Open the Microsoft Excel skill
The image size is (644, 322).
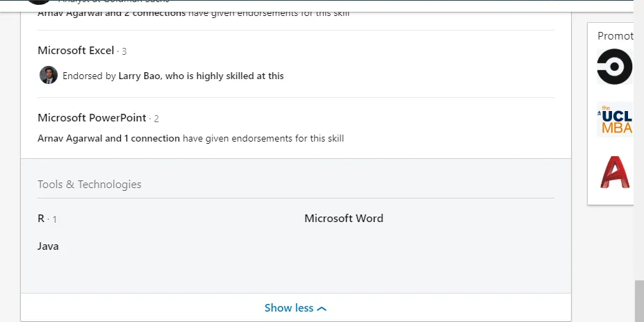coord(76,51)
